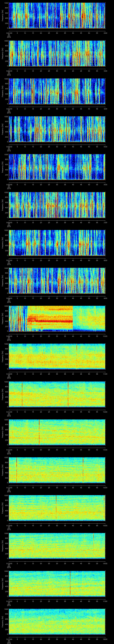Click the 12:00 end time label
Screen dimensions: 114x644
pyautogui.click(x=105, y=412)
